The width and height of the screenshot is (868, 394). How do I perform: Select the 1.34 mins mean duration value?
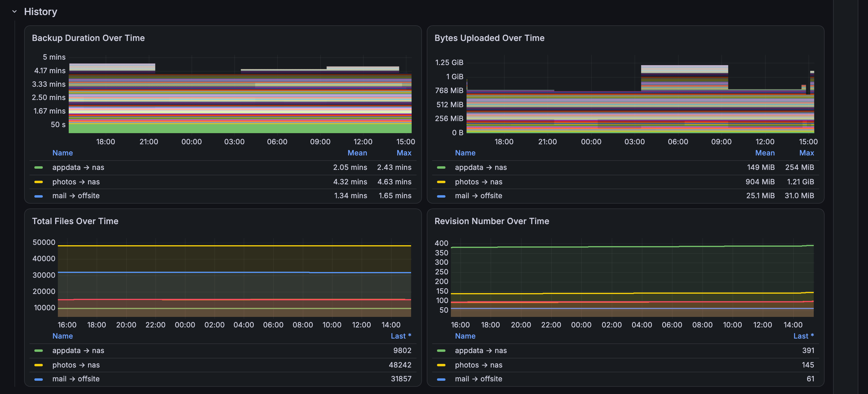pyautogui.click(x=351, y=196)
